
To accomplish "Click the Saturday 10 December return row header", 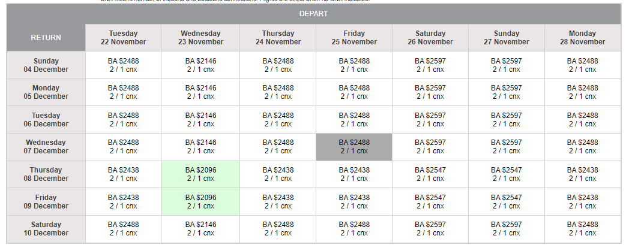I will (46, 229).
